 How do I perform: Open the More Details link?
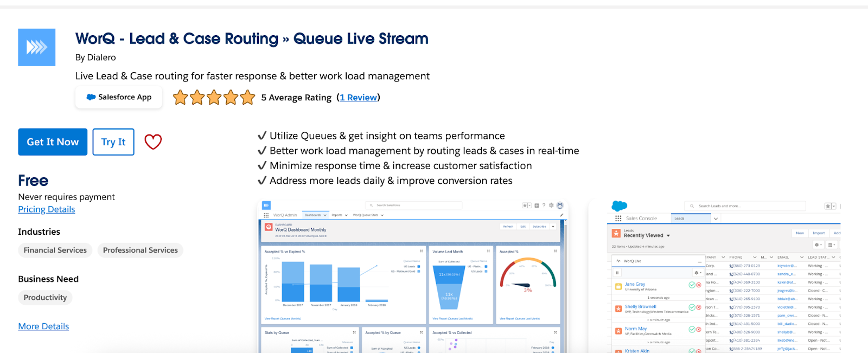pyautogui.click(x=43, y=326)
